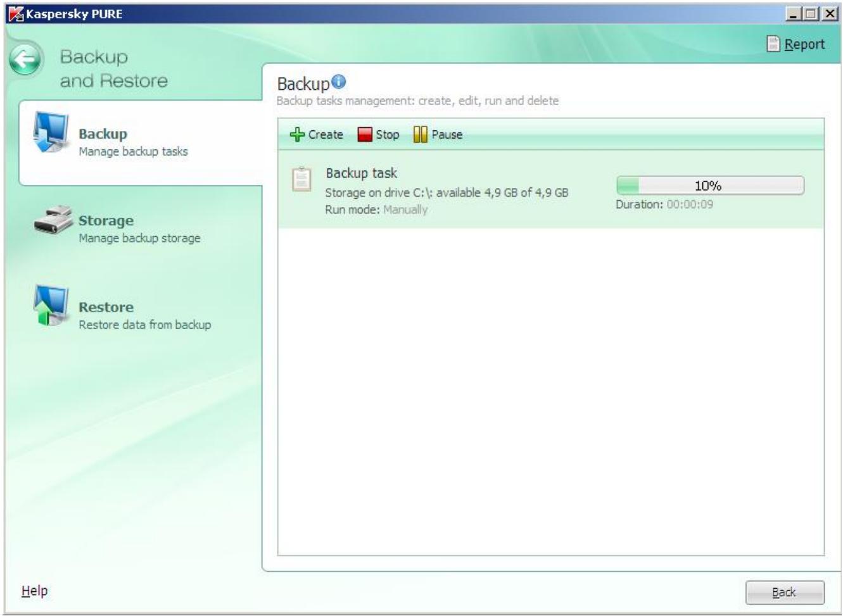Viewport: 843px width, 616px height.
Task: Click 'Backup tasks management' description text
Action: pyautogui.click(x=418, y=101)
